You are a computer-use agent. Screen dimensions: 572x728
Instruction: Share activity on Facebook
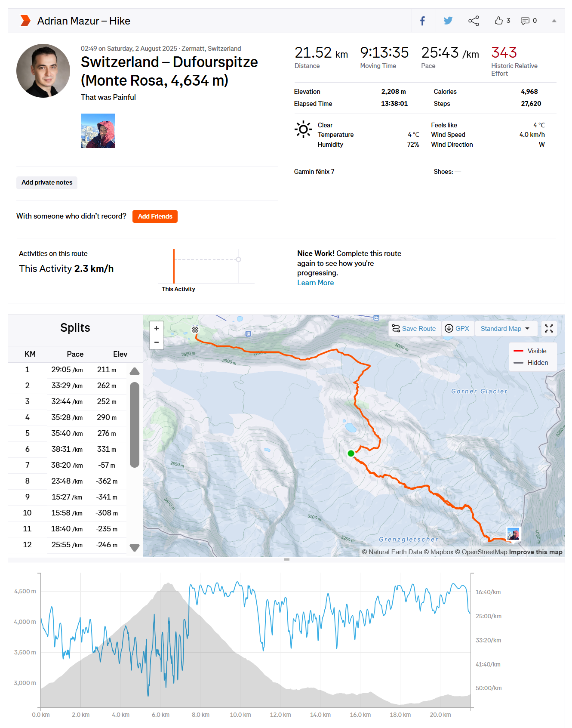click(x=422, y=21)
